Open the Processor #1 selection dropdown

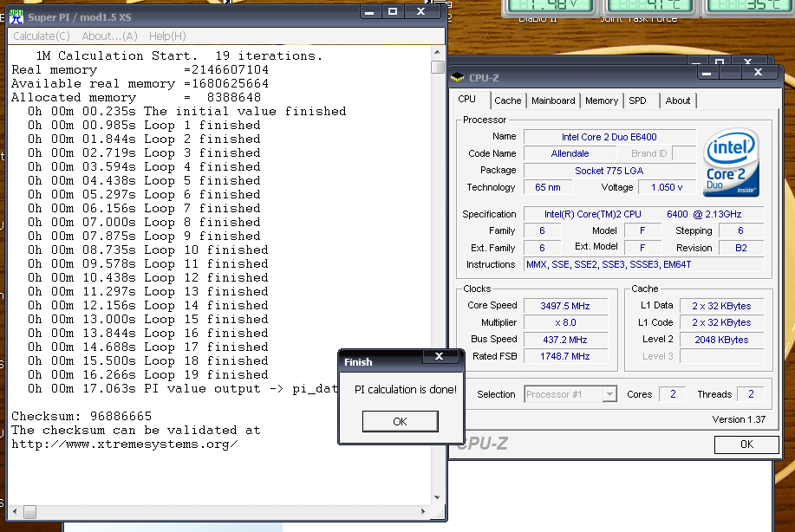(609, 393)
